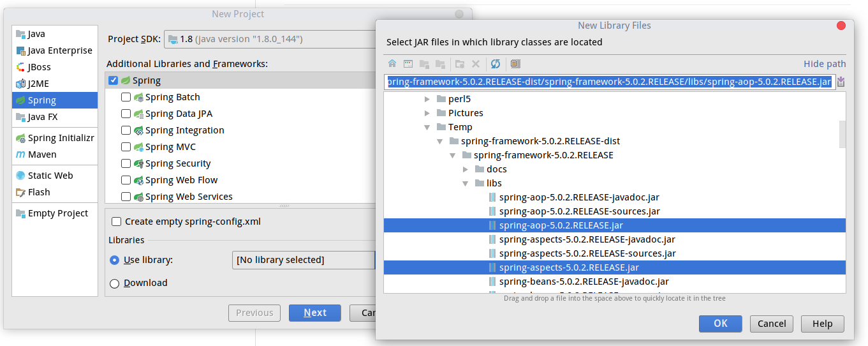Click the Delete (X) toolbar icon
Viewport: 868px width, 346px height.
[476, 64]
